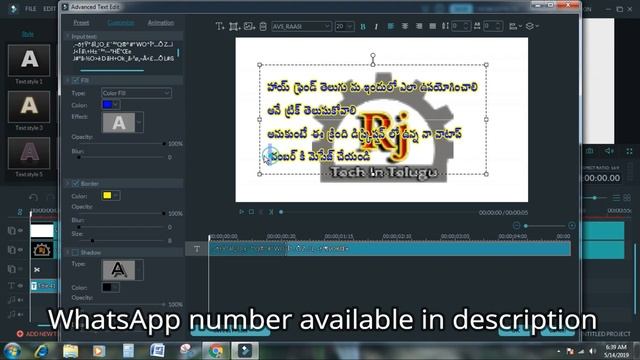Click the Fill Effect A preview thumbnail

[118, 123]
